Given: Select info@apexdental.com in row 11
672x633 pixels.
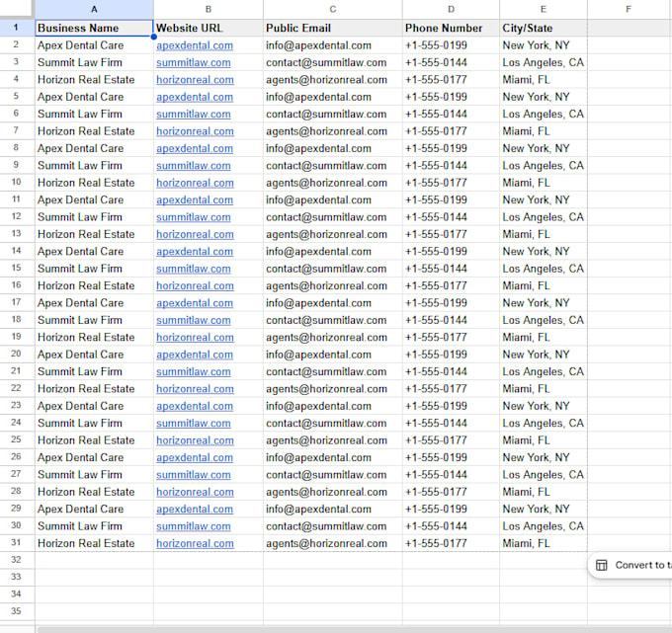Looking at the screenshot, I should pos(333,200).
